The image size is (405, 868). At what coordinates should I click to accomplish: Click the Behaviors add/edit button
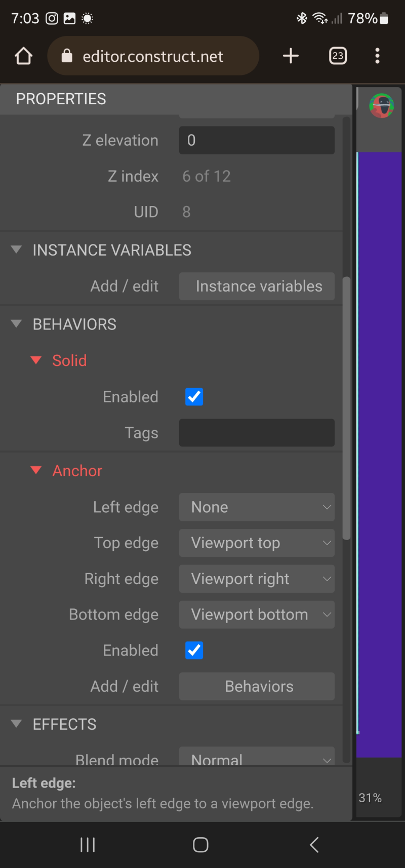(x=257, y=686)
